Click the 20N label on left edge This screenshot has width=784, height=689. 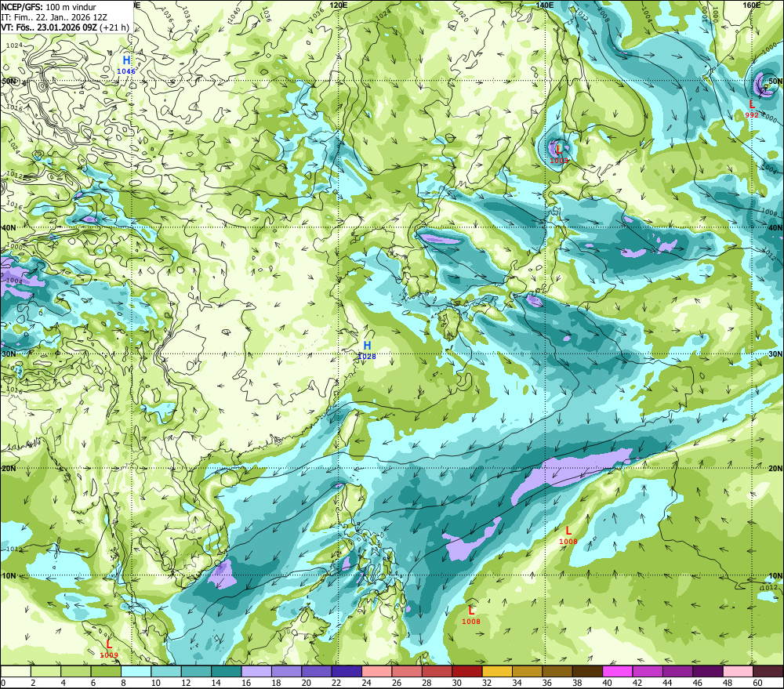[x=9, y=469]
